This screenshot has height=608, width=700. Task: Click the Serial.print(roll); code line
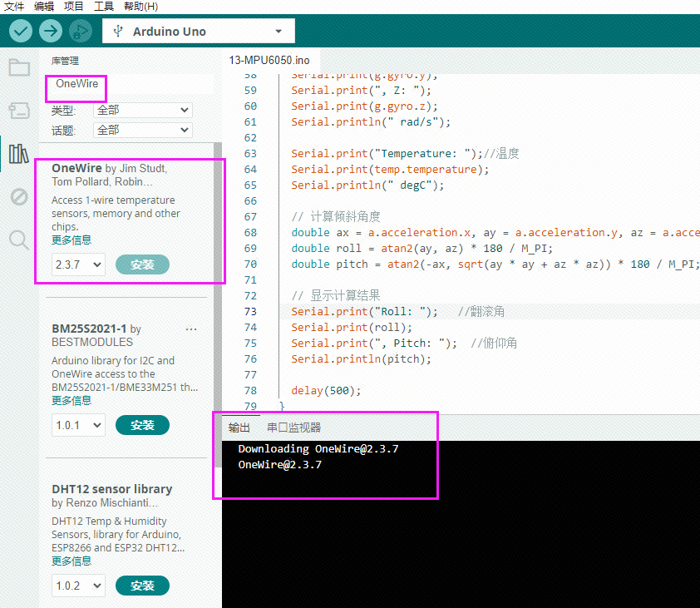(352, 328)
